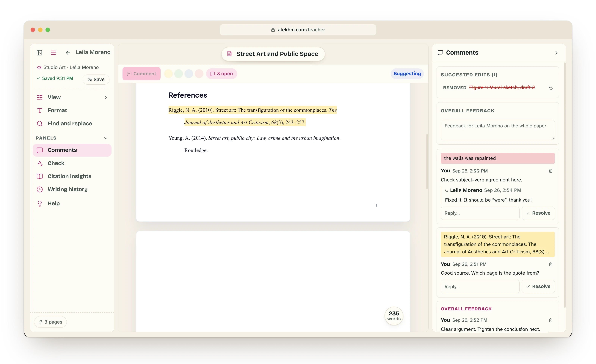The image size is (596, 364).
Task: Click the 235 words counter
Action: [x=394, y=316]
